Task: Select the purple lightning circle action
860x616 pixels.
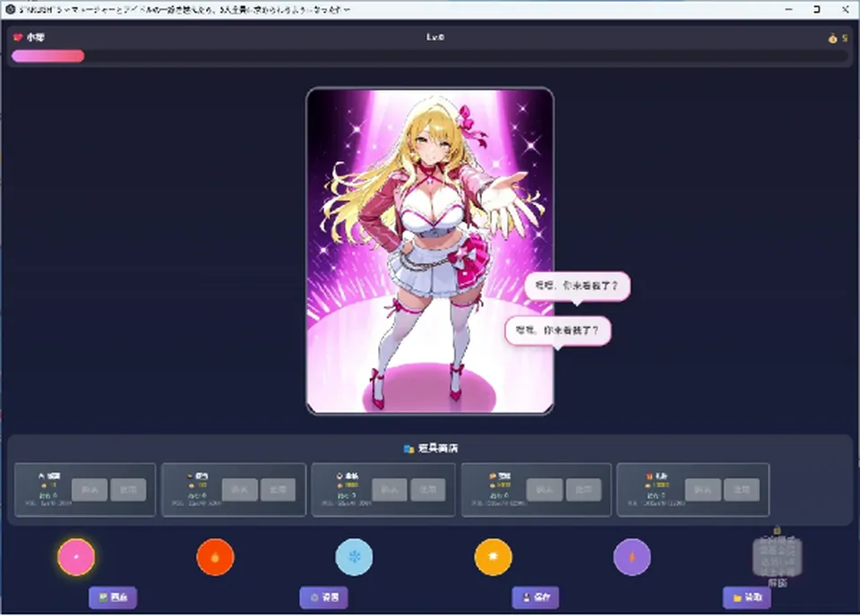Action: (x=632, y=557)
